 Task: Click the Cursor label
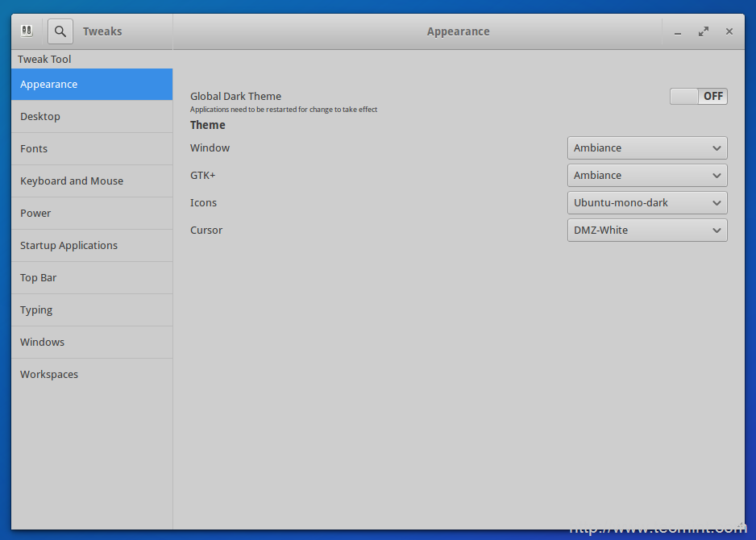click(206, 231)
